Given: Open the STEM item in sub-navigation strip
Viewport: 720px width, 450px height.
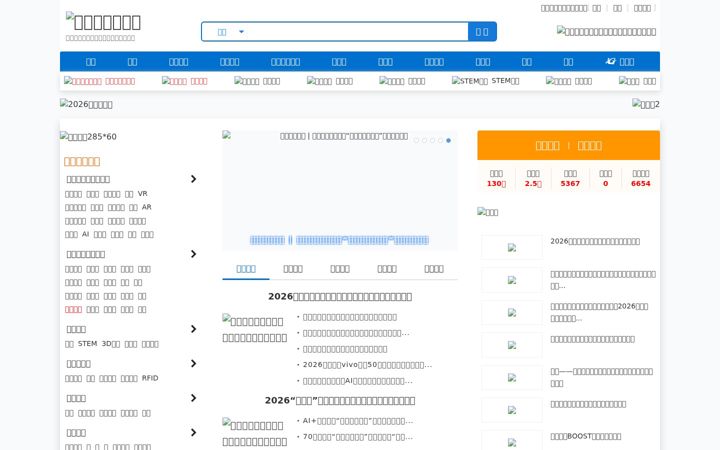Looking at the screenshot, I should pyautogui.click(x=485, y=81).
